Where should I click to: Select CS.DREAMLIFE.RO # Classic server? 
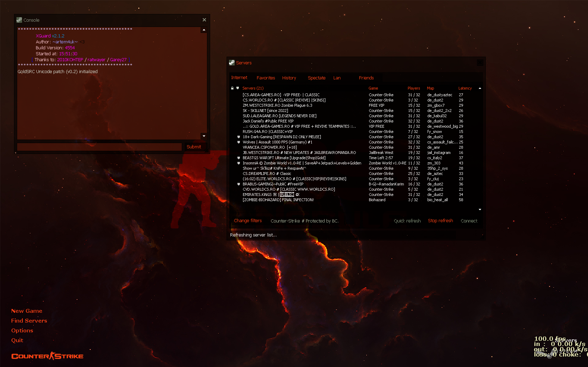pos(354,174)
